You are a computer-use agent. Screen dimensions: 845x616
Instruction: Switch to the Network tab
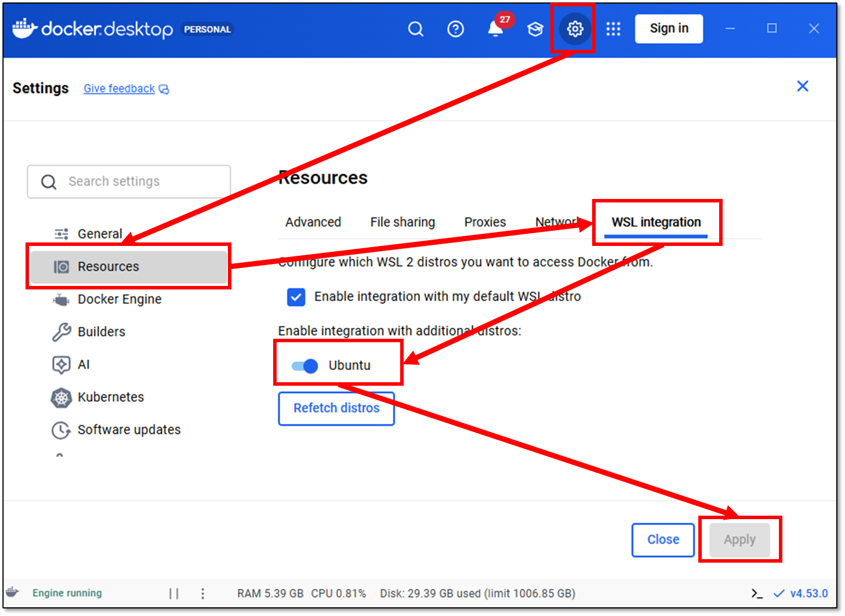pos(557,222)
